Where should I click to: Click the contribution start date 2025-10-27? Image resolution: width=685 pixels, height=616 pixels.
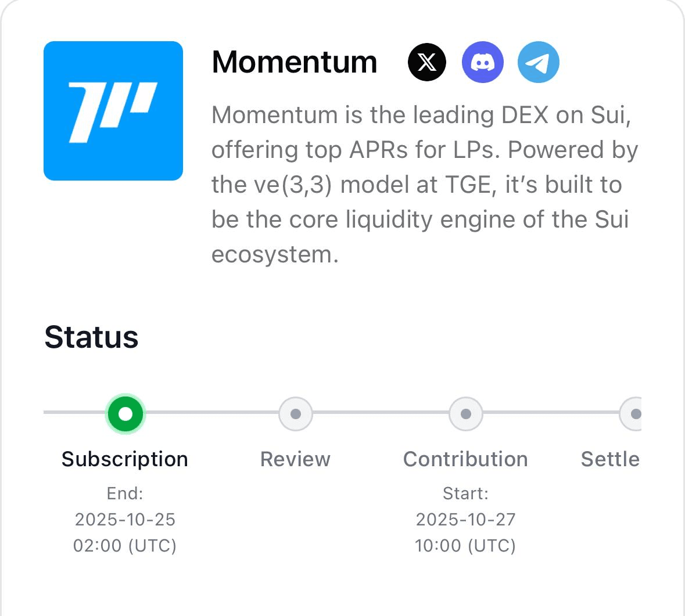tap(465, 520)
